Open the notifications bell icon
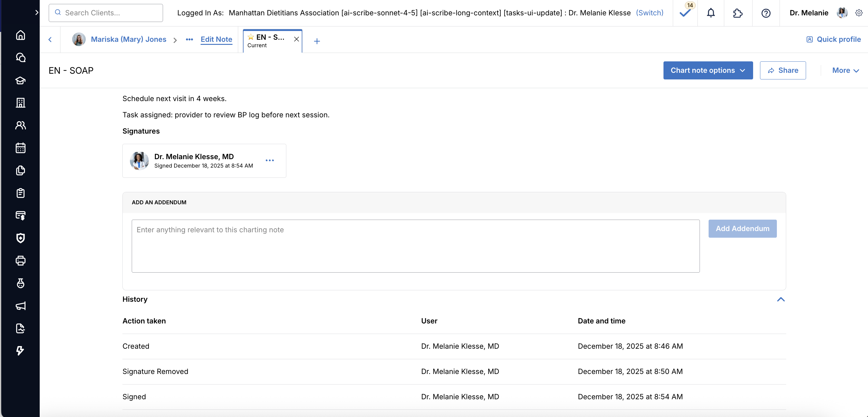 coord(711,13)
